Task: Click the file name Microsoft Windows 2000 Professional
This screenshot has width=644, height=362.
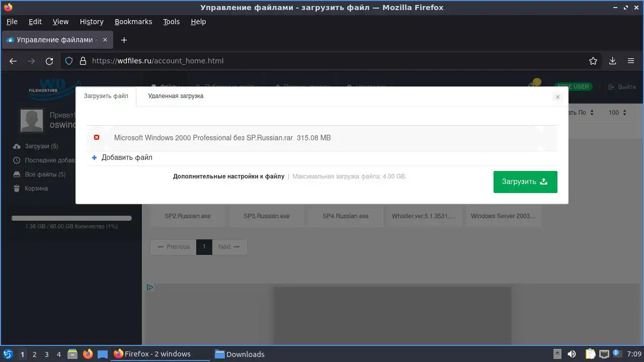Action: click(x=203, y=138)
